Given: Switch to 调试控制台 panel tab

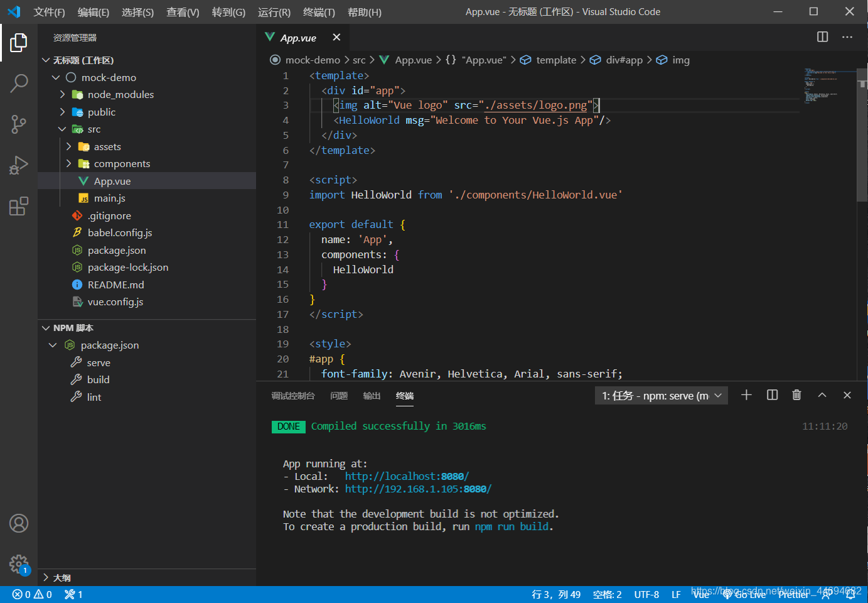Looking at the screenshot, I should coord(293,395).
